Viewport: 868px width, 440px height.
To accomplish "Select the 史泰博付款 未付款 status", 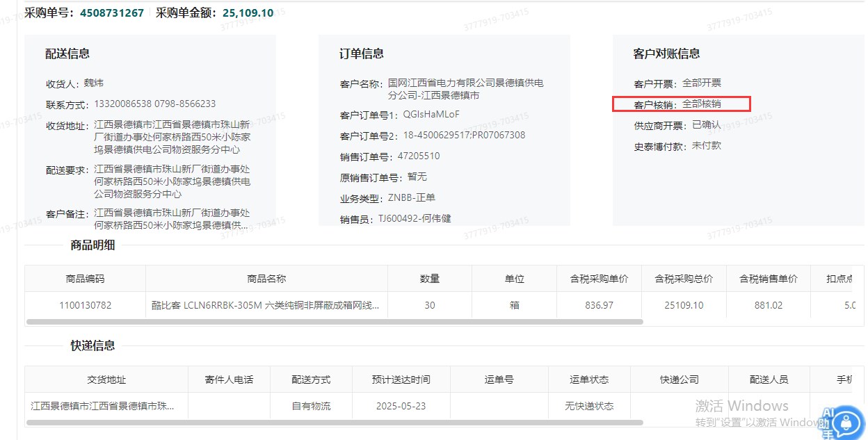I will point(706,147).
